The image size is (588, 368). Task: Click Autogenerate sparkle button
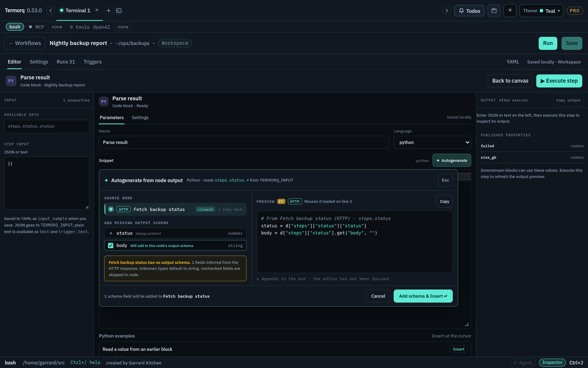452,161
